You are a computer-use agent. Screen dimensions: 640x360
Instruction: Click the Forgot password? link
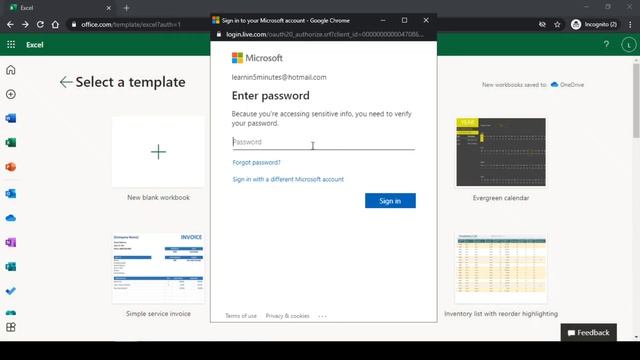point(256,162)
